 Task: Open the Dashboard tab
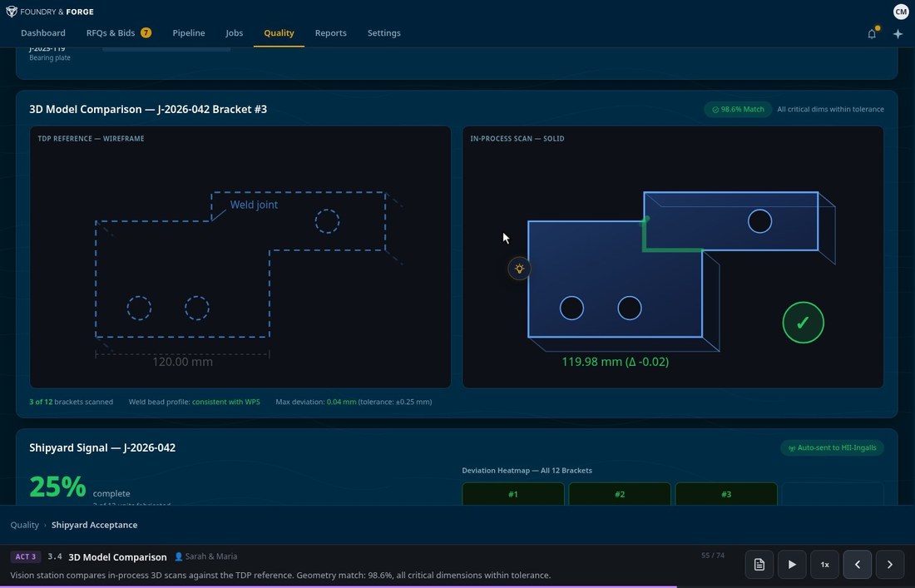pyautogui.click(x=43, y=33)
